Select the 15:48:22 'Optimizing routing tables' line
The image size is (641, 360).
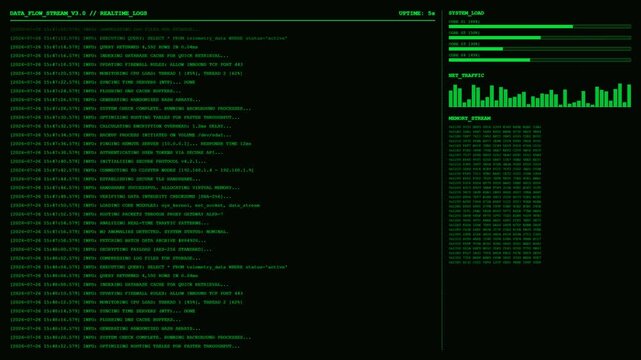click(x=125, y=347)
